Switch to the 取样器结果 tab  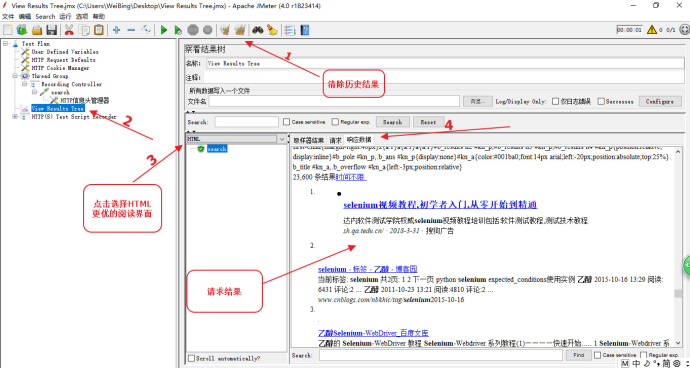tap(309, 140)
